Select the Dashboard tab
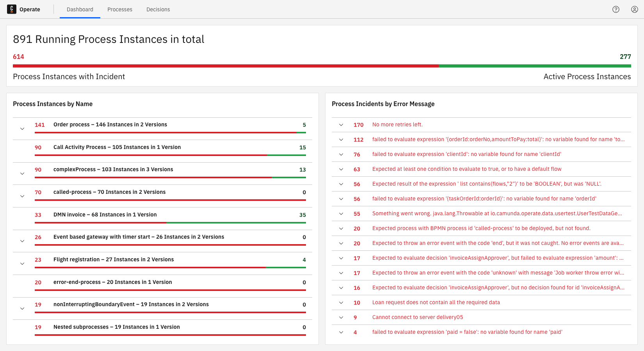This screenshot has height=351, width=644. 80,9
